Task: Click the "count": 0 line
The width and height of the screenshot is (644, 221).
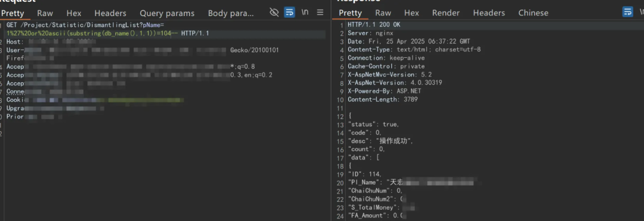Action: (x=366, y=150)
